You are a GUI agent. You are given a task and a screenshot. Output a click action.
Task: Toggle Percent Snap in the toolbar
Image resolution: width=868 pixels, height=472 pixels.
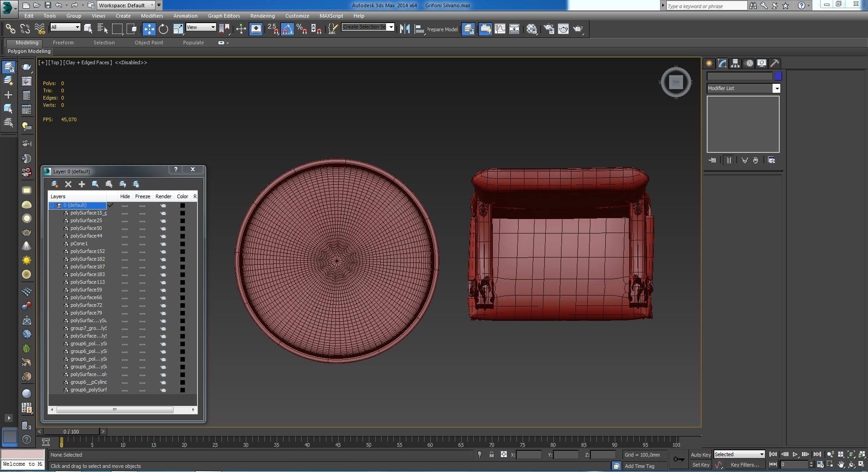(302, 29)
